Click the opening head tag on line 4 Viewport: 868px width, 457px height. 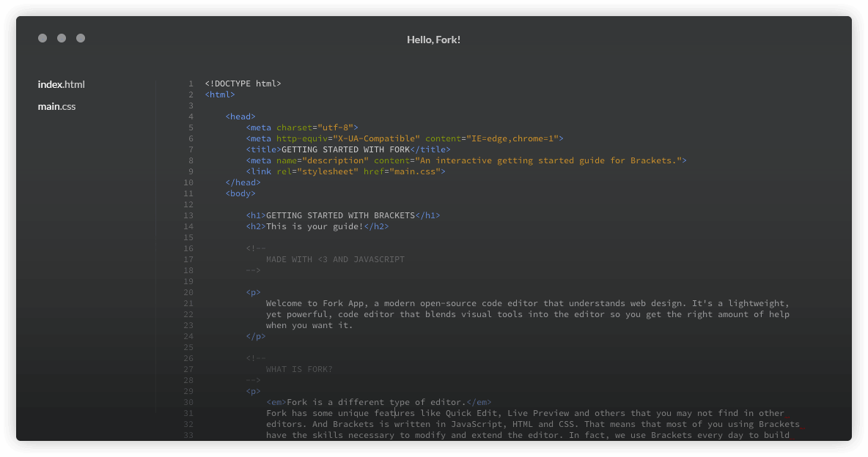[x=240, y=116]
